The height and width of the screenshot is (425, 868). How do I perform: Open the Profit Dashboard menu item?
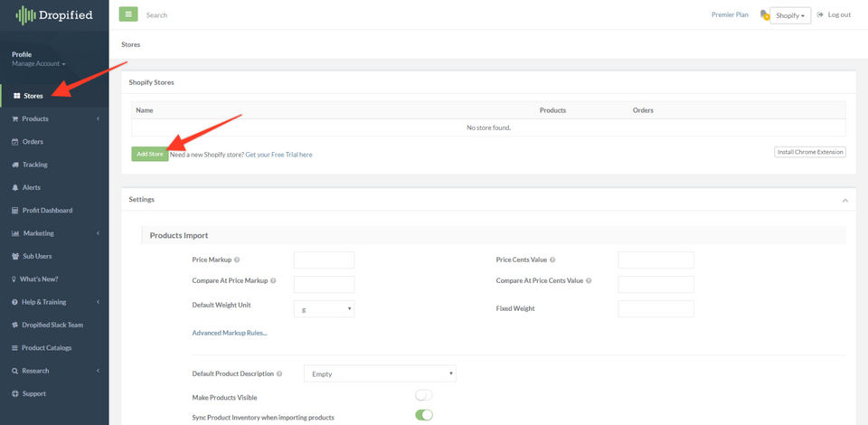point(54,211)
